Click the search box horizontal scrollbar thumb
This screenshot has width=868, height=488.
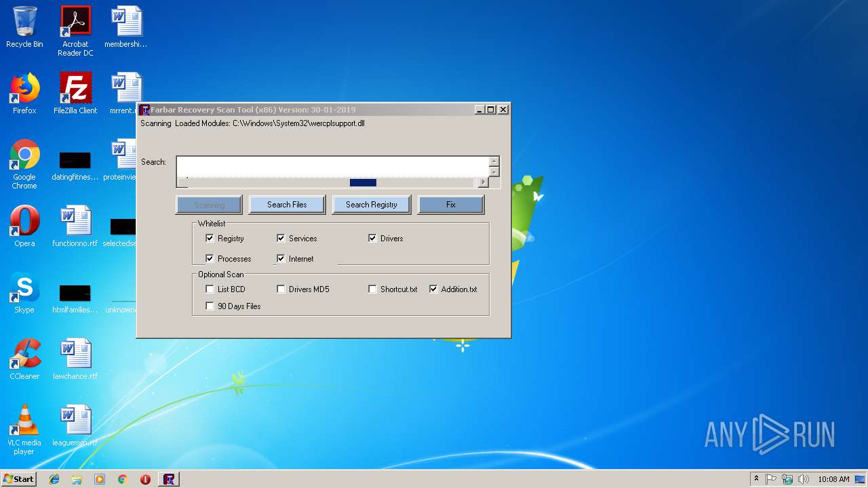pyautogui.click(x=363, y=182)
